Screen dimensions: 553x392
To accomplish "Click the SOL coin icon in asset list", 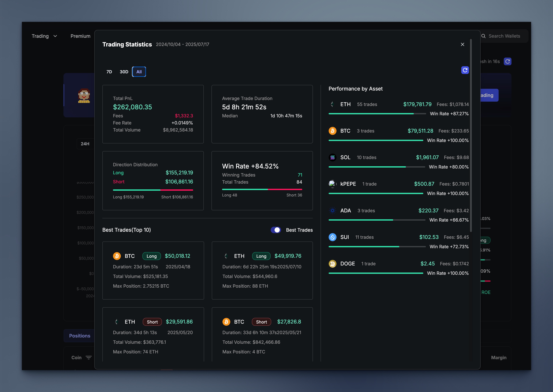I will (333, 157).
